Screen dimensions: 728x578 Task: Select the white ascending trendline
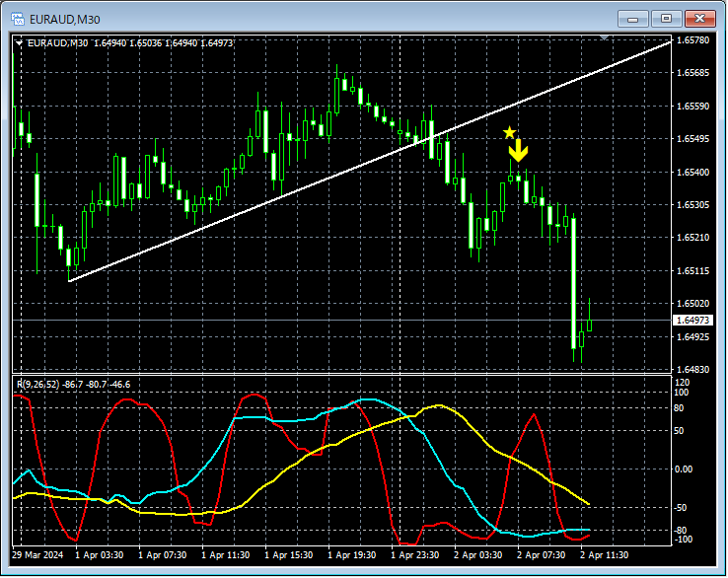(x=370, y=161)
